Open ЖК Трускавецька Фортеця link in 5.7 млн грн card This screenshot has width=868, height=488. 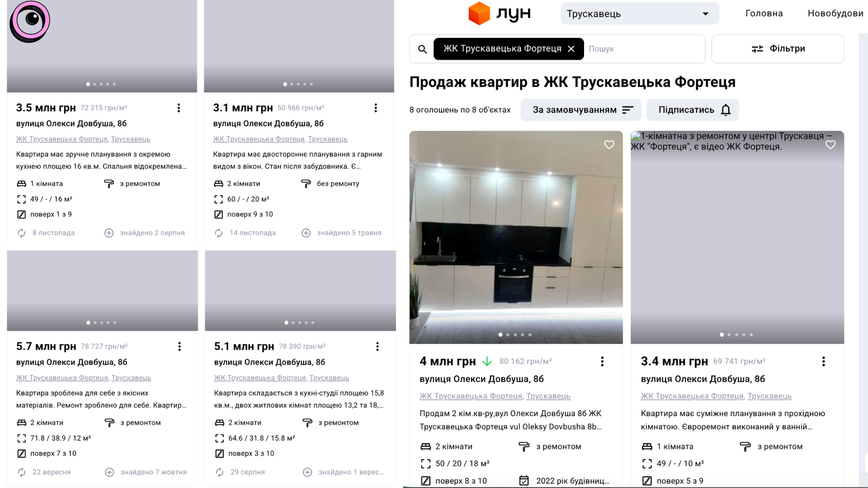[x=62, y=378]
